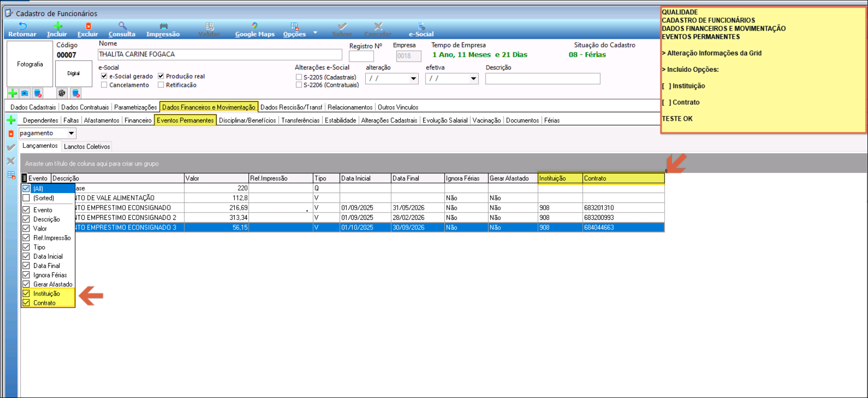Viewport: 868px width, 398px height.
Task: Select the Lanctos Coletivos tab
Action: [x=87, y=147]
